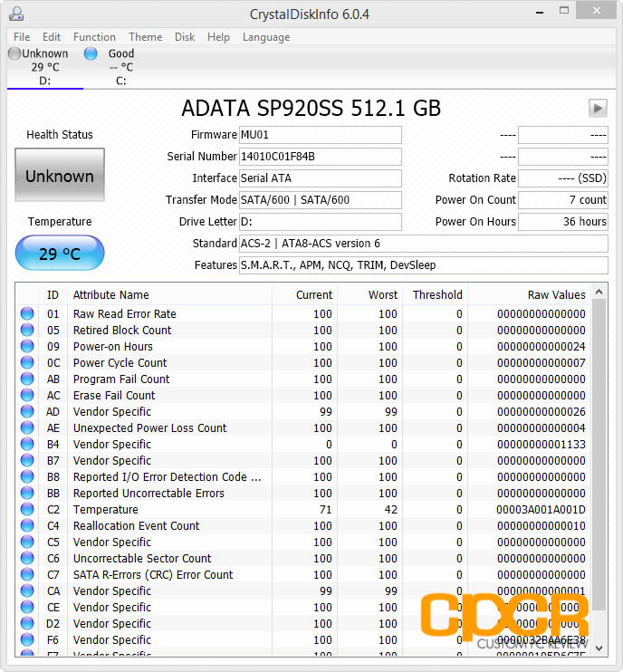
Task: Click the Interface field Serial ATA
Action: coord(320,178)
